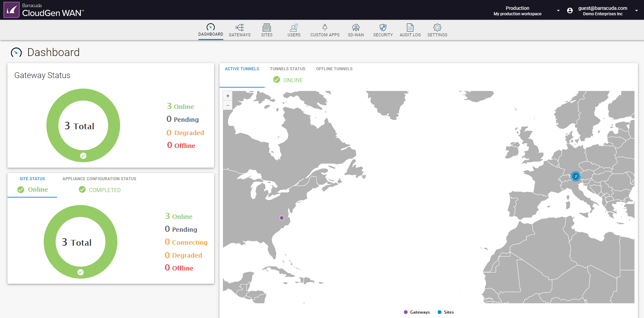
Task: Open Settings gear icon
Action: point(437,27)
